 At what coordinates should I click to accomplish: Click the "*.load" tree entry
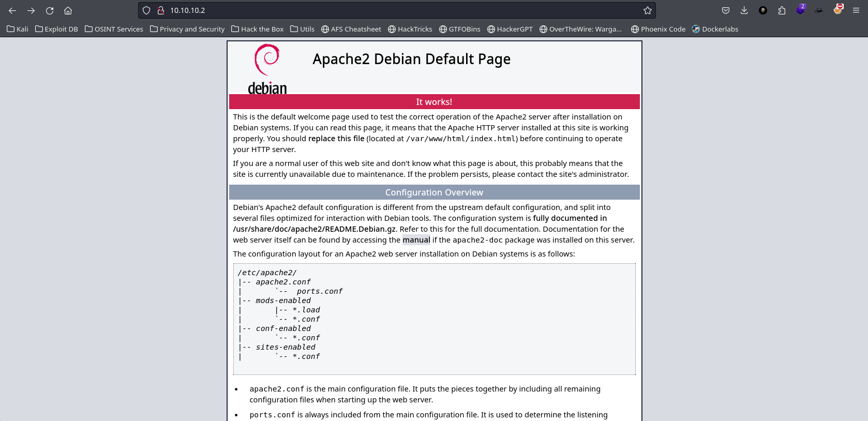306,310
